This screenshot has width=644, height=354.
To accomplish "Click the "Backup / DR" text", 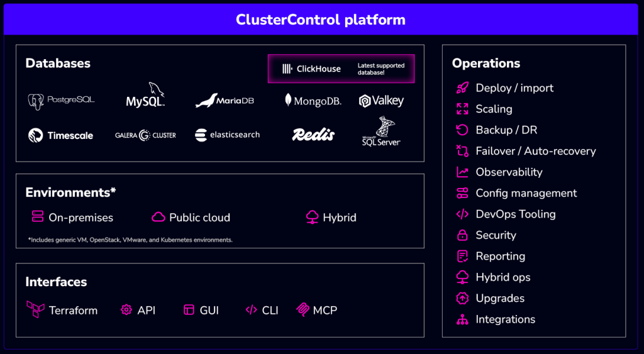I will (506, 130).
